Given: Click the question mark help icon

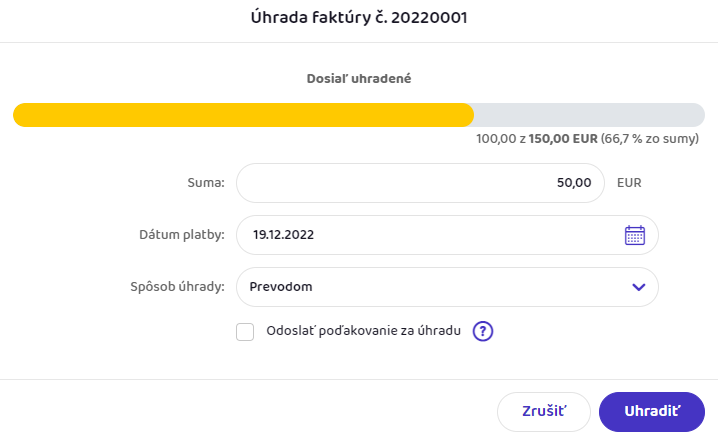Looking at the screenshot, I should pyautogui.click(x=484, y=331).
